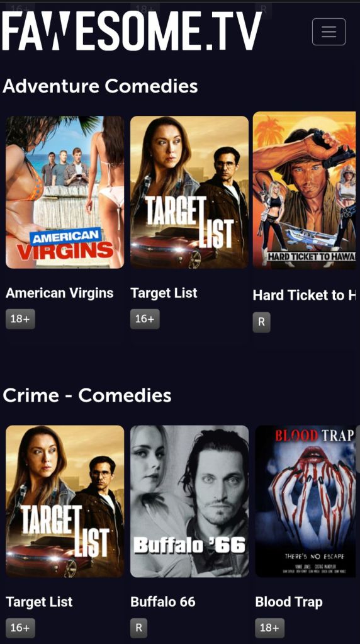Click 18+ rating badge under American Virgins
The width and height of the screenshot is (360, 644).
[x=20, y=319]
